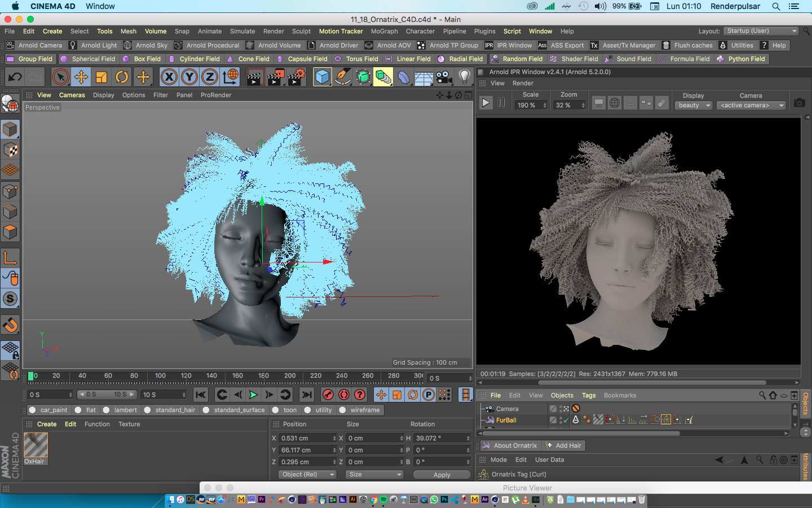
Task: Select the Rotate tool
Action: point(122,77)
